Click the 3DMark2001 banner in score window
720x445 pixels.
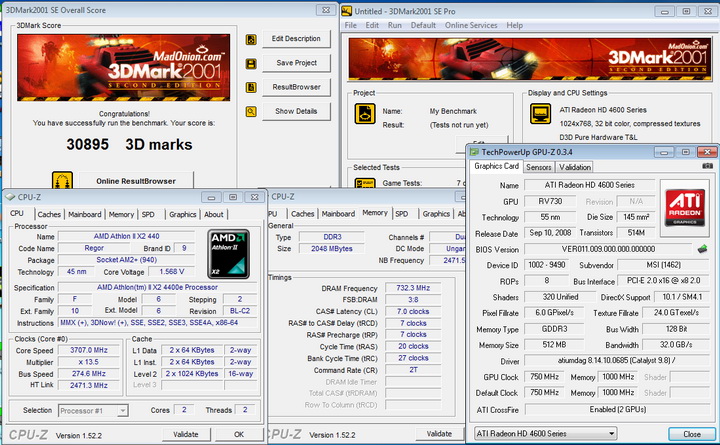pos(124,68)
